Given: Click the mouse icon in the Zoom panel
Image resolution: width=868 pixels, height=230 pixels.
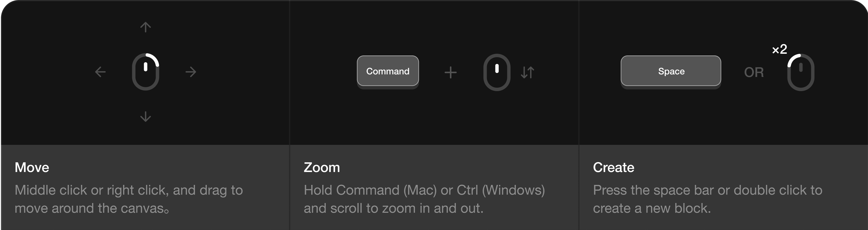Looking at the screenshot, I should [497, 72].
